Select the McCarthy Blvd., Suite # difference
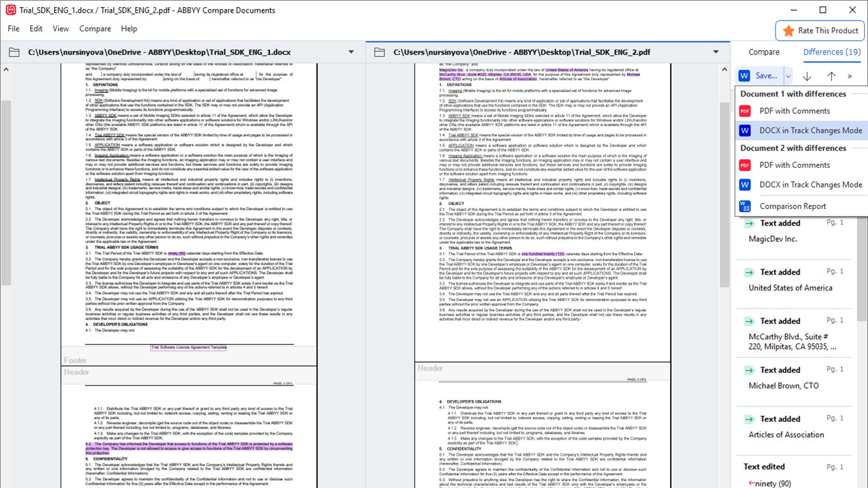 (x=794, y=333)
